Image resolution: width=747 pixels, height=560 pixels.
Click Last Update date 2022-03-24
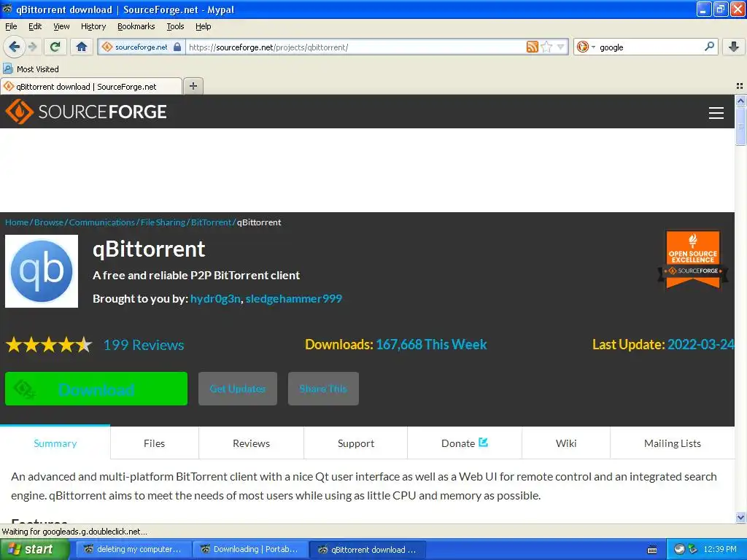700,344
